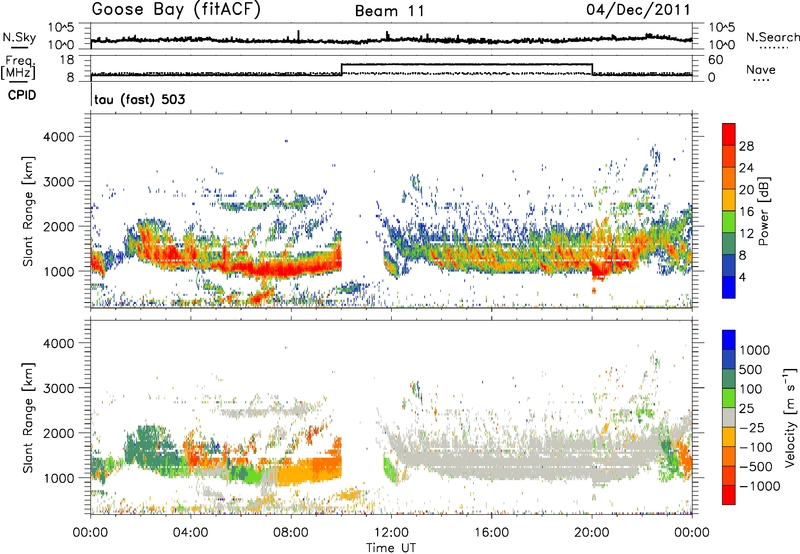Screen dimensions: 800x554
Task: Click Slant Range [km] label of power panel
Action: [28, 211]
